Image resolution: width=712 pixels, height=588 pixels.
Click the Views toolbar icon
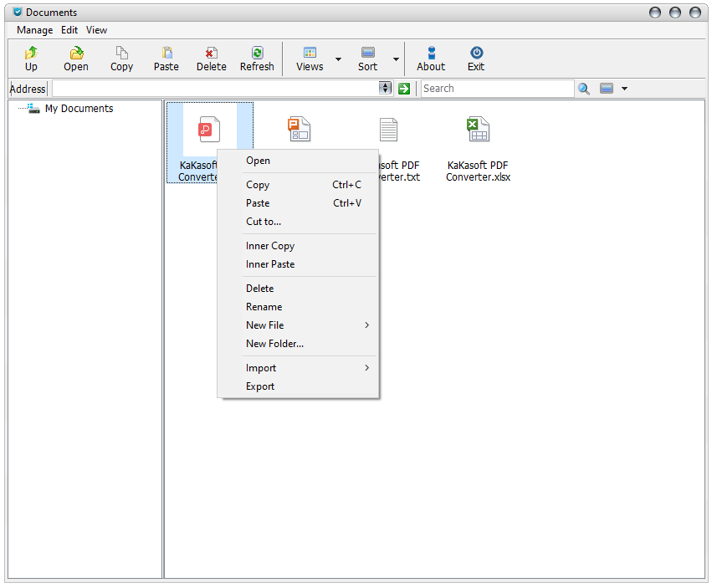point(310,53)
